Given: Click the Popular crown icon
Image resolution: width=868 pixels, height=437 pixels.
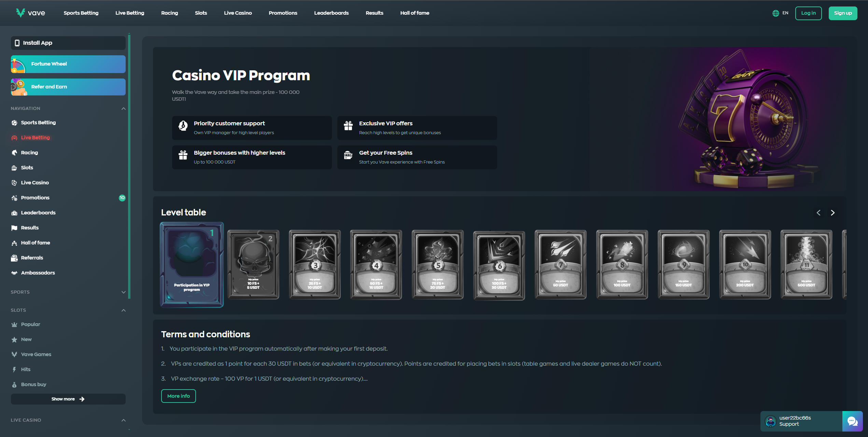Looking at the screenshot, I should pos(14,325).
